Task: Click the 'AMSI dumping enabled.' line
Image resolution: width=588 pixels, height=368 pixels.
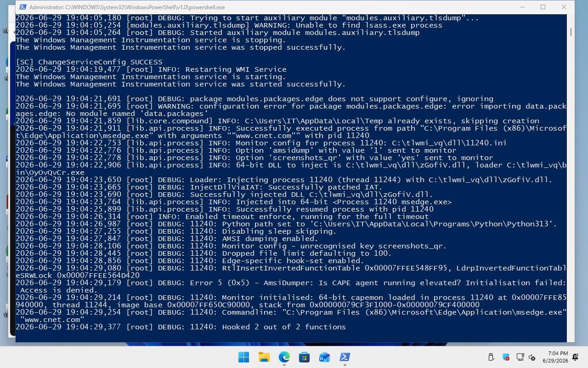Action: (x=167, y=239)
